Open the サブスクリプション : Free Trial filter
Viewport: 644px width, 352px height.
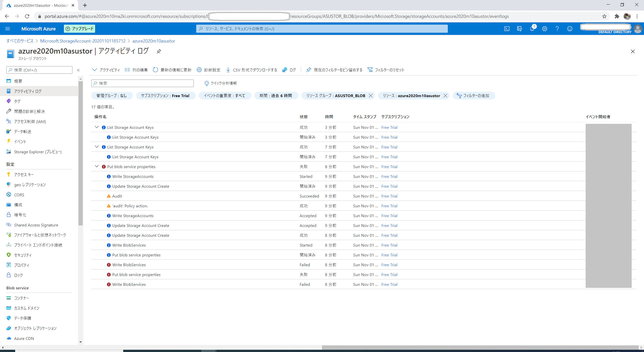[165, 96]
